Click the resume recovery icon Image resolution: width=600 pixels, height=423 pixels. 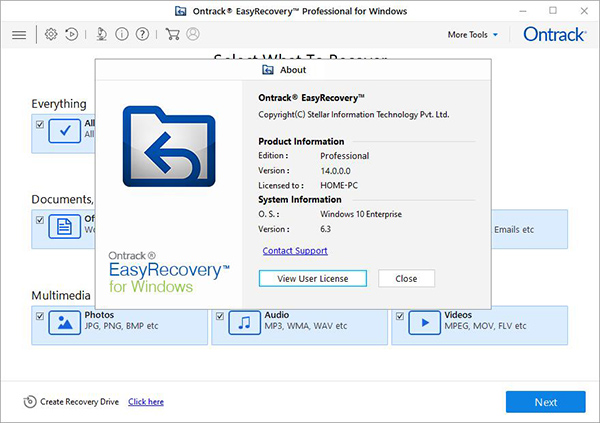point(71,34)
